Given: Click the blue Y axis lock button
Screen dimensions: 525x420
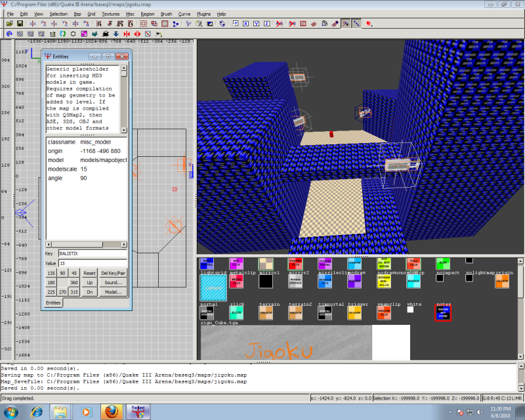Looking at the screenshot, I should pos(256,24).
